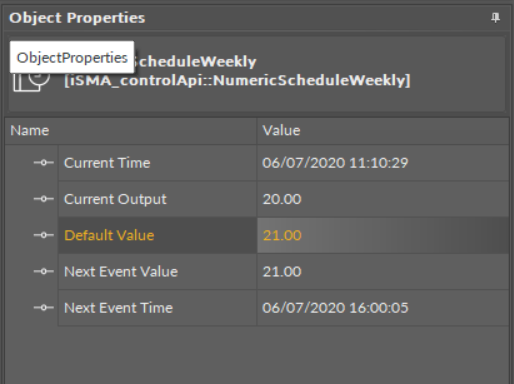514x384 pixels.
Task: Click the Next Event Value 21.00 cell
Action: click(x=383, y=272)
